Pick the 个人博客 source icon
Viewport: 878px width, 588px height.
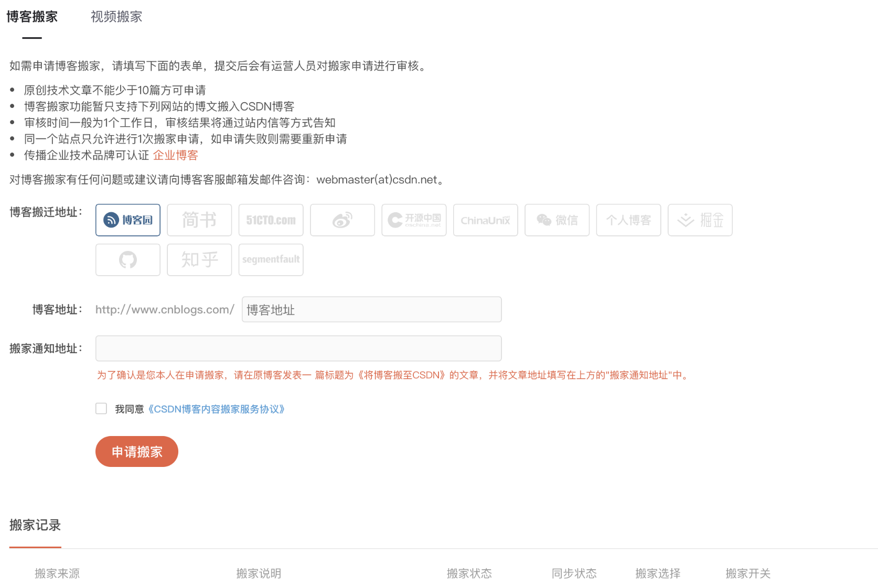point(628,220)
